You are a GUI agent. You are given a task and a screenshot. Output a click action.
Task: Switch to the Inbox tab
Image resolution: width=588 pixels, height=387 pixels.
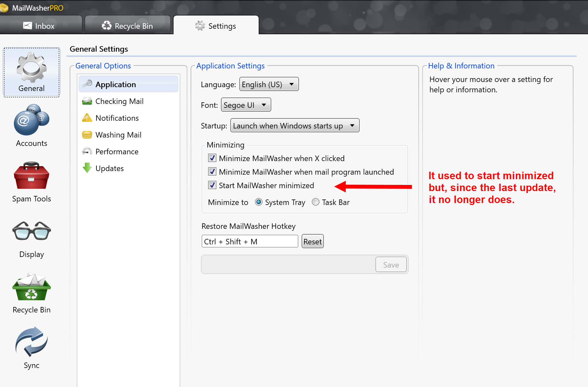(x=41, y=25)
